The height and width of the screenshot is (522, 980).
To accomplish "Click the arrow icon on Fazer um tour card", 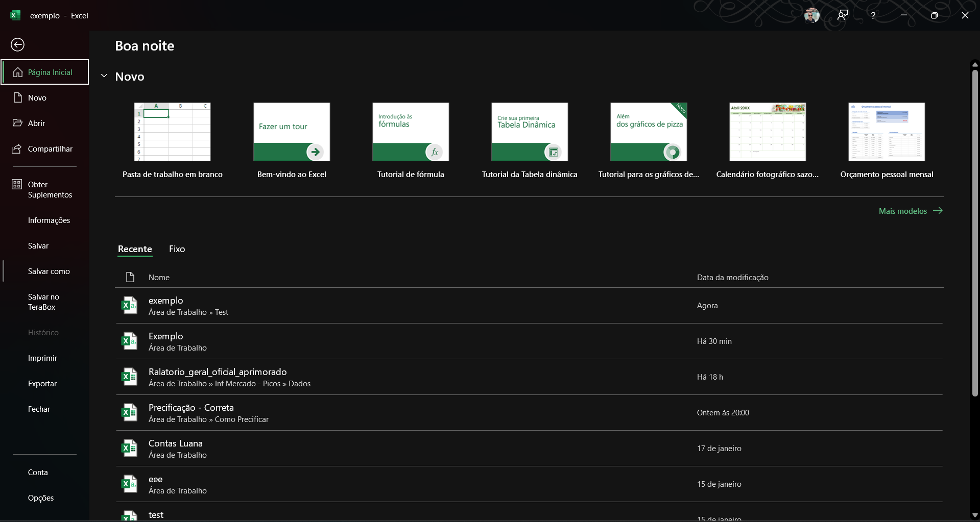I will click(x=315, y=152).
